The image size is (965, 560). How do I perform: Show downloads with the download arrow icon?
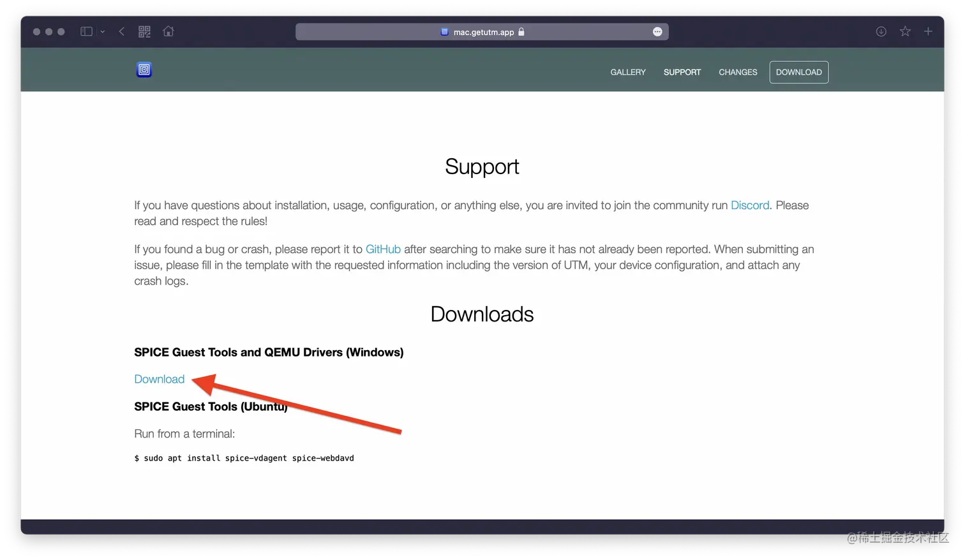tap(881, 31)
